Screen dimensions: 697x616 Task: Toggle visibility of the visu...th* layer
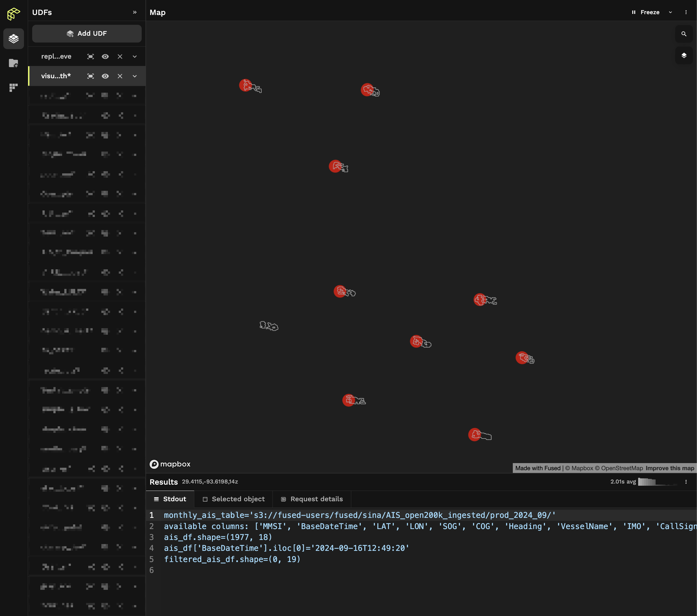[x=105, y=76]
